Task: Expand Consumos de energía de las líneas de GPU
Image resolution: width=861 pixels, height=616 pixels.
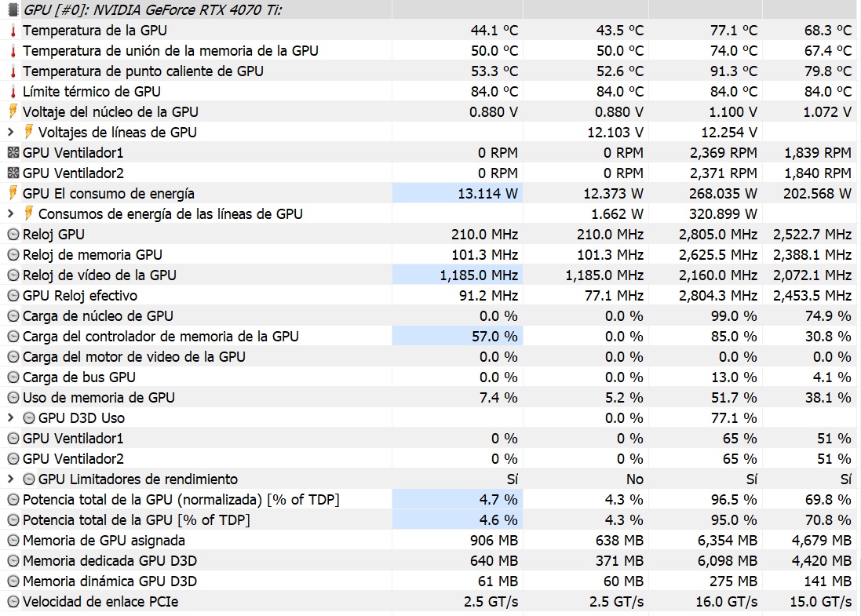Action: pyautogui.click(x=10, y=213)
